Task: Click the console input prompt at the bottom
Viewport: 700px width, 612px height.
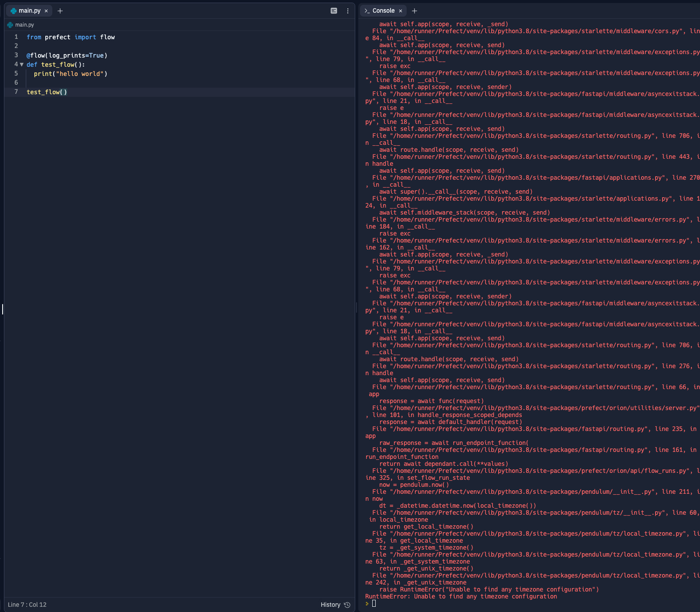Action: (x=374, y=603)
